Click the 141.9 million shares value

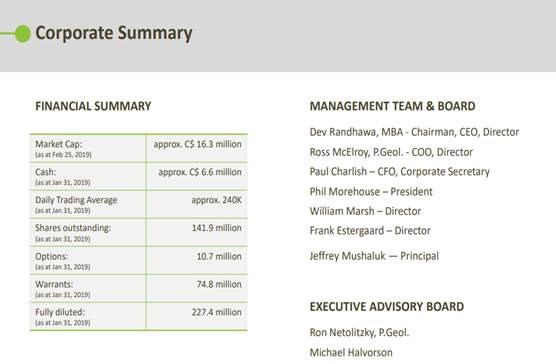point(217,228)
